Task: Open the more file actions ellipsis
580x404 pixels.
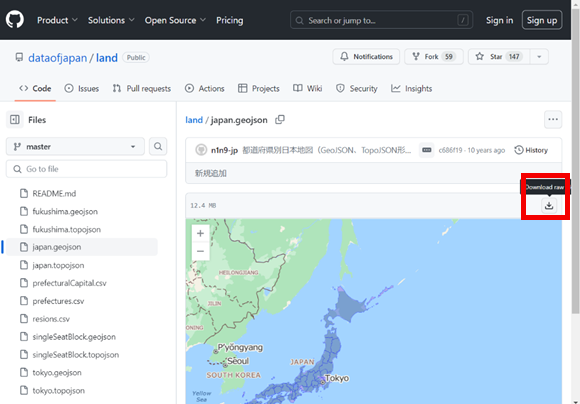Action: 553,119
